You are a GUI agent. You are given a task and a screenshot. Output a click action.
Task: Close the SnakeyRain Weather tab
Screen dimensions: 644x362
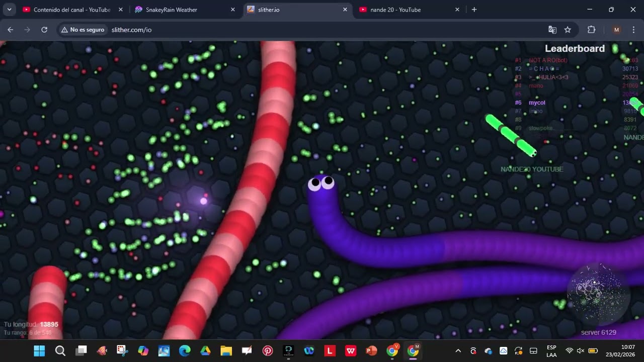pyautogui.click(x=232, y=10)
